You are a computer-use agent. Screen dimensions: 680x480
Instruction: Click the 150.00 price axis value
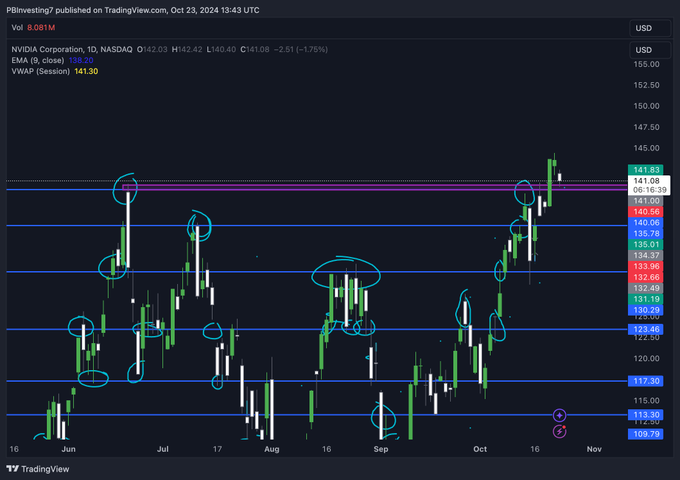[646, 106]
